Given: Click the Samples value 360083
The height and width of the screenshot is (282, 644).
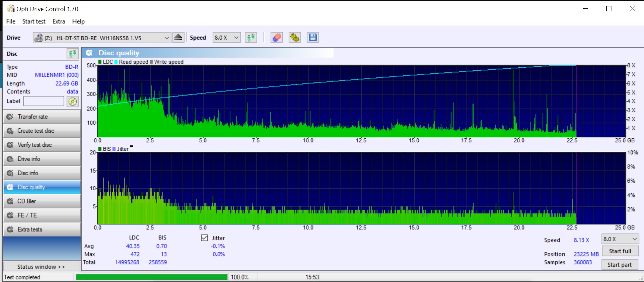Looking at the screenshot, I should pos(583,262).
